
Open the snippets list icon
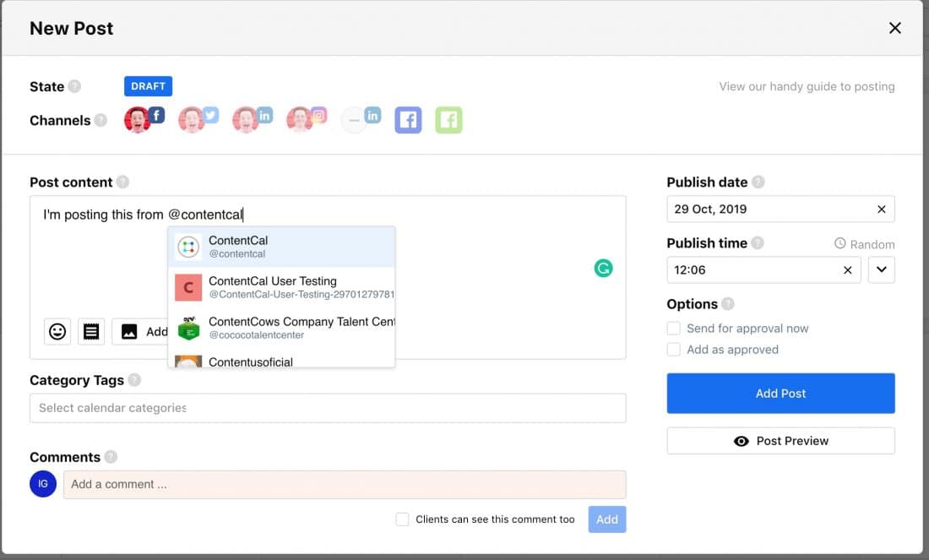pos(91,331)
